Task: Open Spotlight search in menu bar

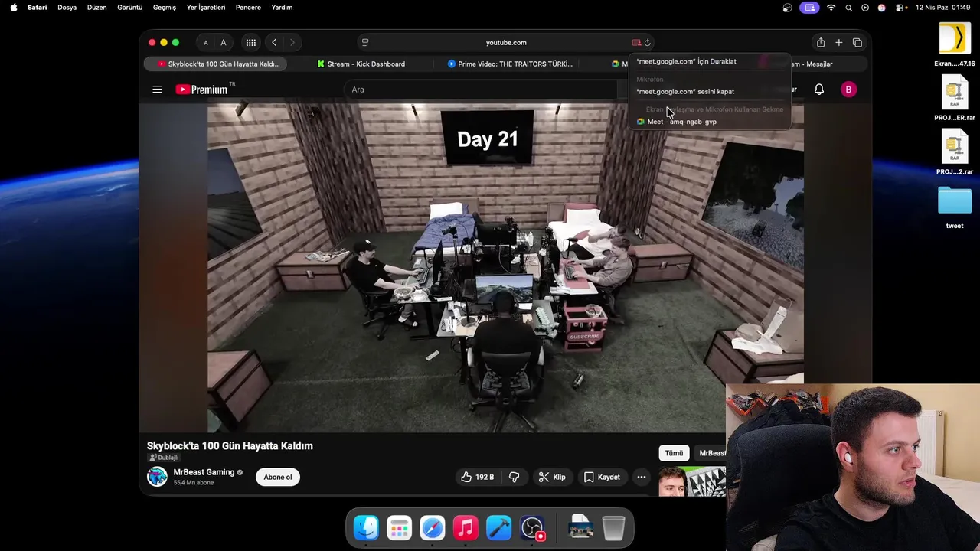Action: pos(848,8)
